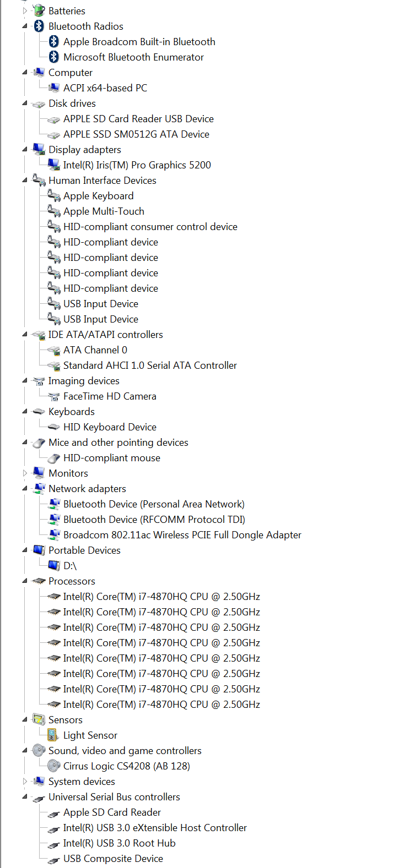The height and width of the screenshot is (868, 400).
Task: Click the FaceTime HD Camera device icon
Action: tap(53, 396)
